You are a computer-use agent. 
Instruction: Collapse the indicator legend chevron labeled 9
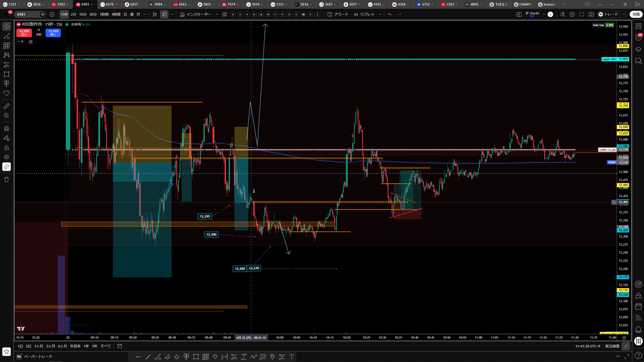(20, 42)
